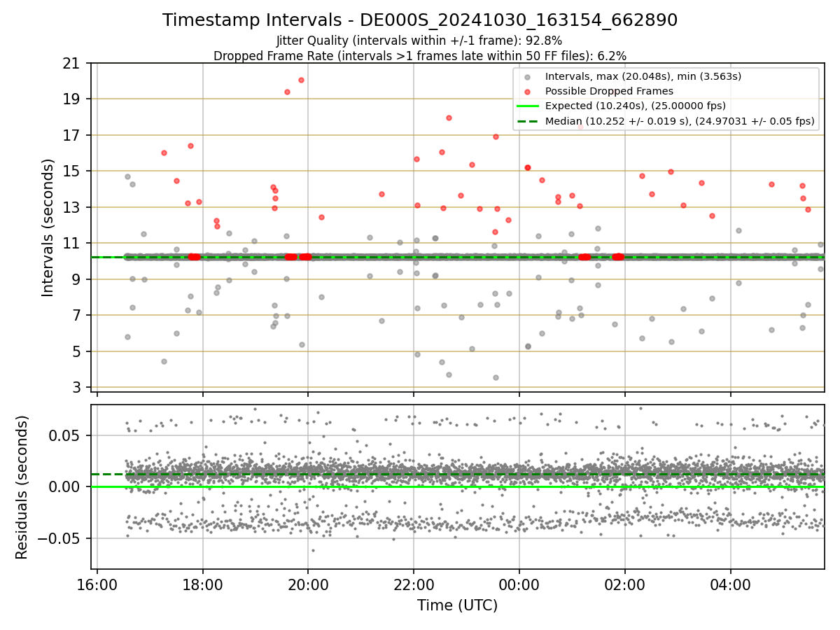Click the '00:00' time tick label

(x=519, y=584)
